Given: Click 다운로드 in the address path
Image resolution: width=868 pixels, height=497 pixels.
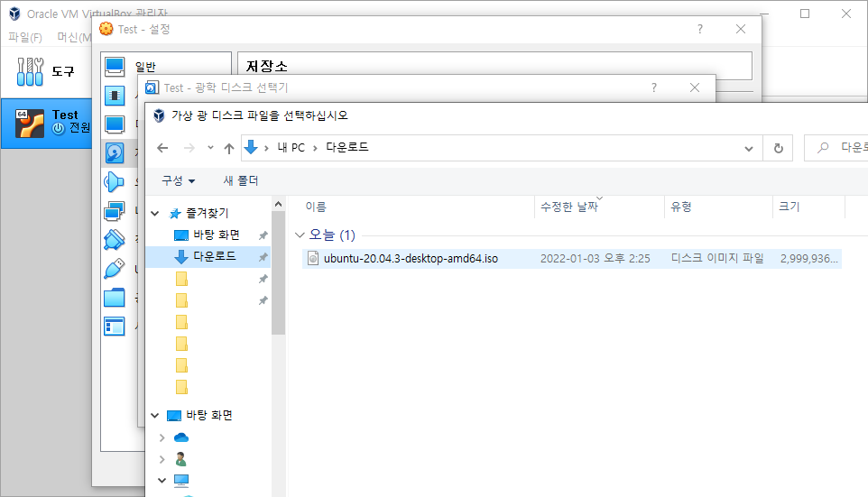Looking at the screenshot, I should click(x=347, y=147).
